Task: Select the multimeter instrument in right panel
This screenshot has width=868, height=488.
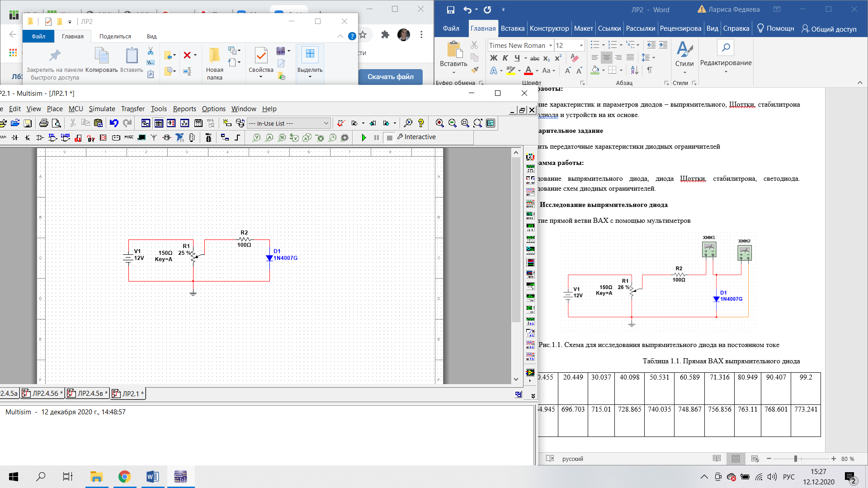Action: (x=530, y=157)
